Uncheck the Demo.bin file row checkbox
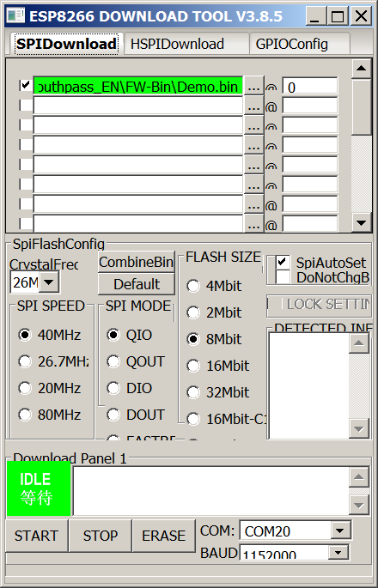Viewport: 378px width, 588px height. coord(26,86)
